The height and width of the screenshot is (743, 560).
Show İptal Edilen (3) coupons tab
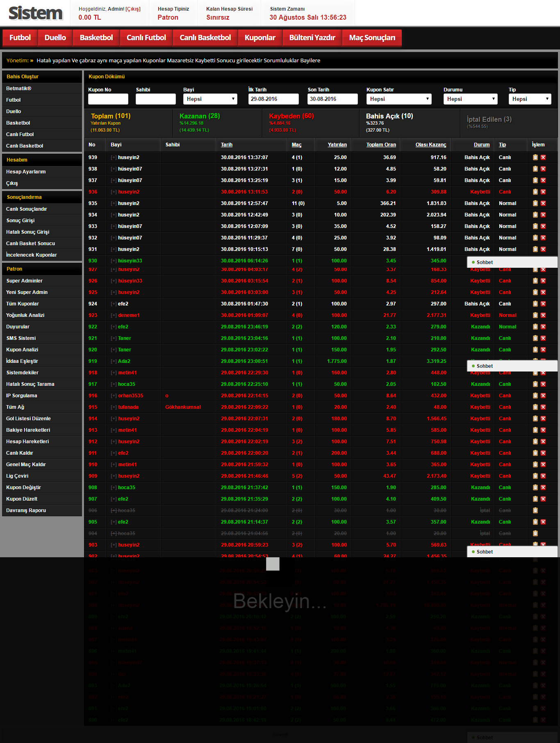pos(508,123)
